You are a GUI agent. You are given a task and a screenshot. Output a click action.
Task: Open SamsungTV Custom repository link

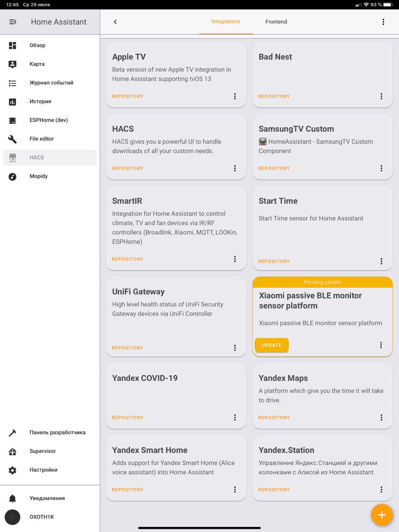(274, 168)
